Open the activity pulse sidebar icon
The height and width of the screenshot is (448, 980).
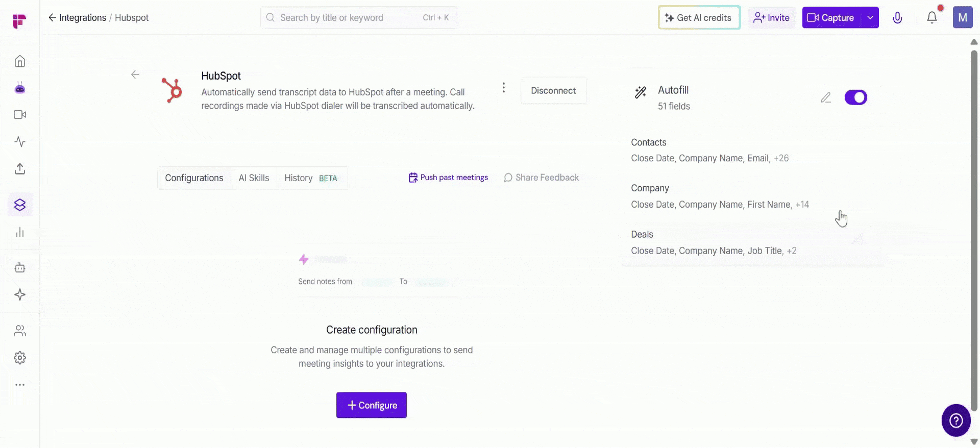[x=20, y=141]
